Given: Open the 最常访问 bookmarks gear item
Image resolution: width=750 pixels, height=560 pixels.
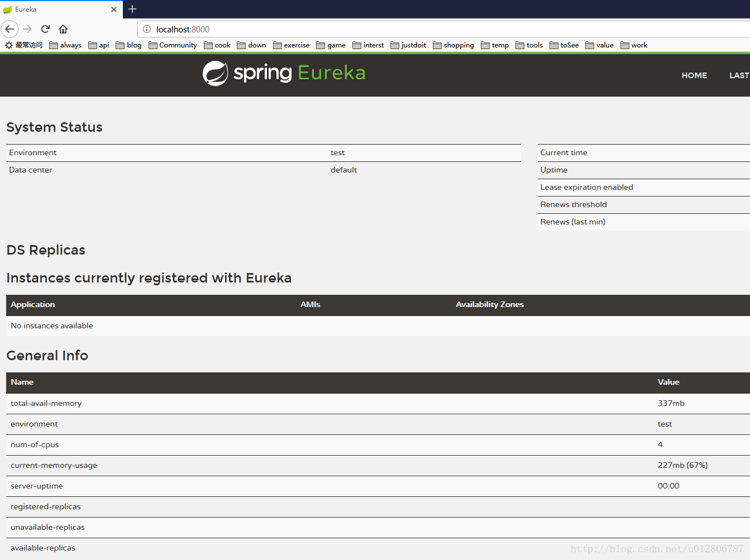Looking at the screenshot, I should pyautogui.click(x=24, y=45).
